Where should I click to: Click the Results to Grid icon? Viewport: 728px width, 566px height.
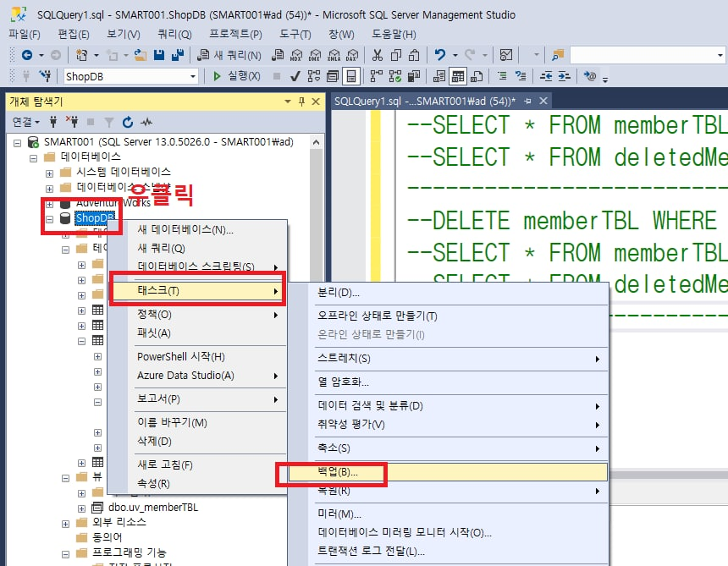click(458, 76)
